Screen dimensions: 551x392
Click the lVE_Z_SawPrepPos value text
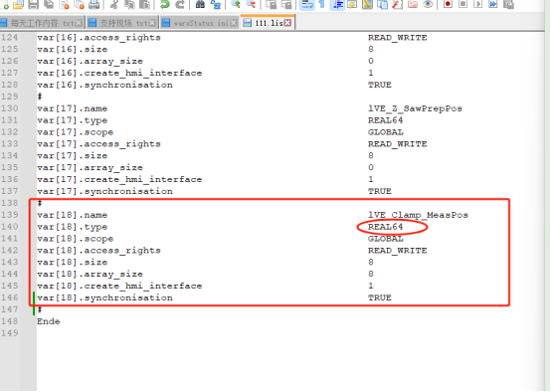415,108
